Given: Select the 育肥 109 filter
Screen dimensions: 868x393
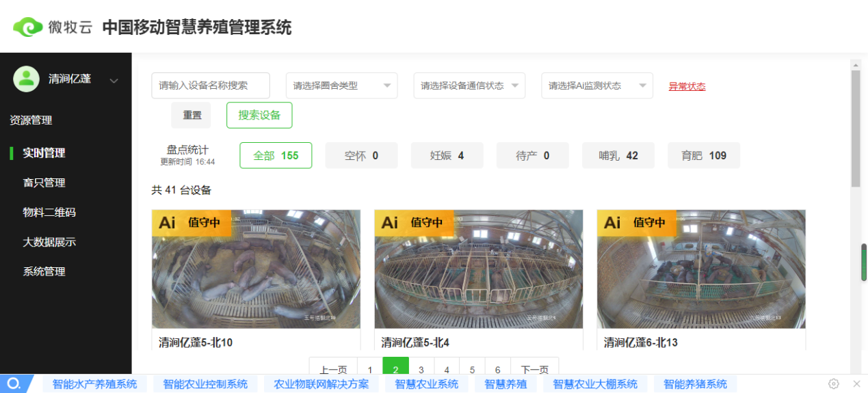Looking at the screenshot, I should point(704,155).
